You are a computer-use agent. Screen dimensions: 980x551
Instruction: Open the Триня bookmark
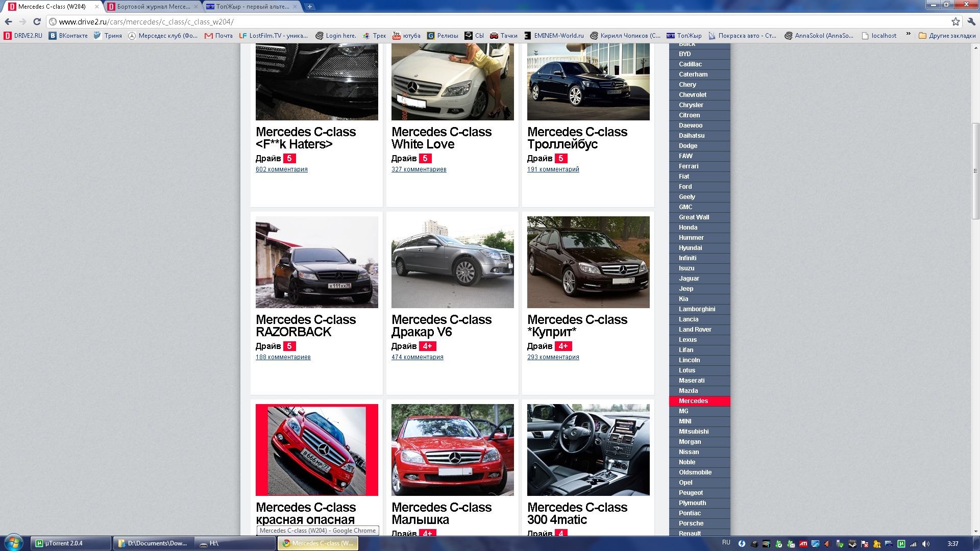(108, 36)
